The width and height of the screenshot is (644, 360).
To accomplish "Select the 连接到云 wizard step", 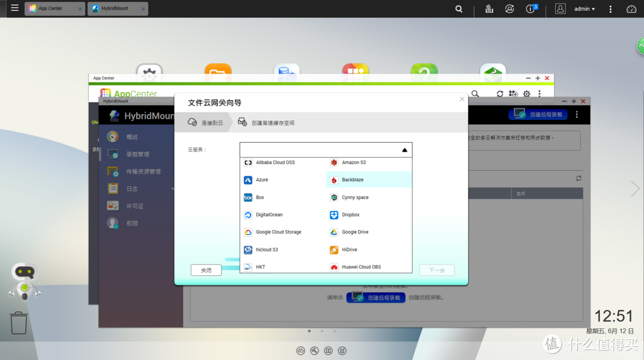I will (x=205, y=122).
